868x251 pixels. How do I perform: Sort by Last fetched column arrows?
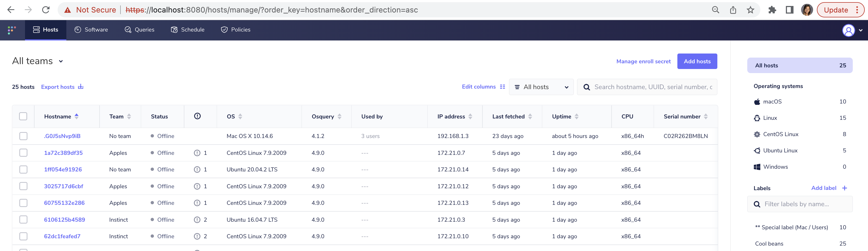tap(530, 116)
